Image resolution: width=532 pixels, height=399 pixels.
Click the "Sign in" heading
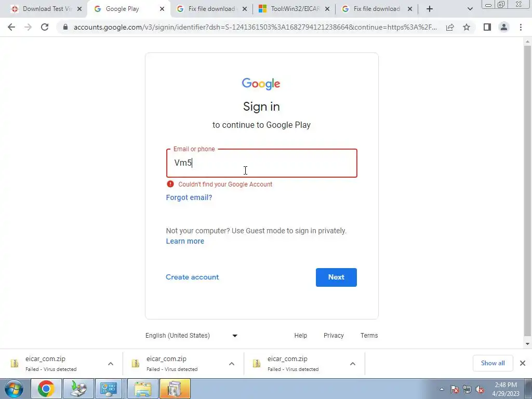pos(261,107)
